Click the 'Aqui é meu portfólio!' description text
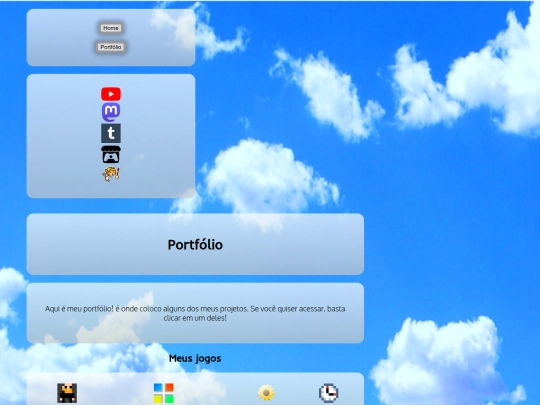The height and width of the screenshot is (405, 540). (x=195, y=313)
